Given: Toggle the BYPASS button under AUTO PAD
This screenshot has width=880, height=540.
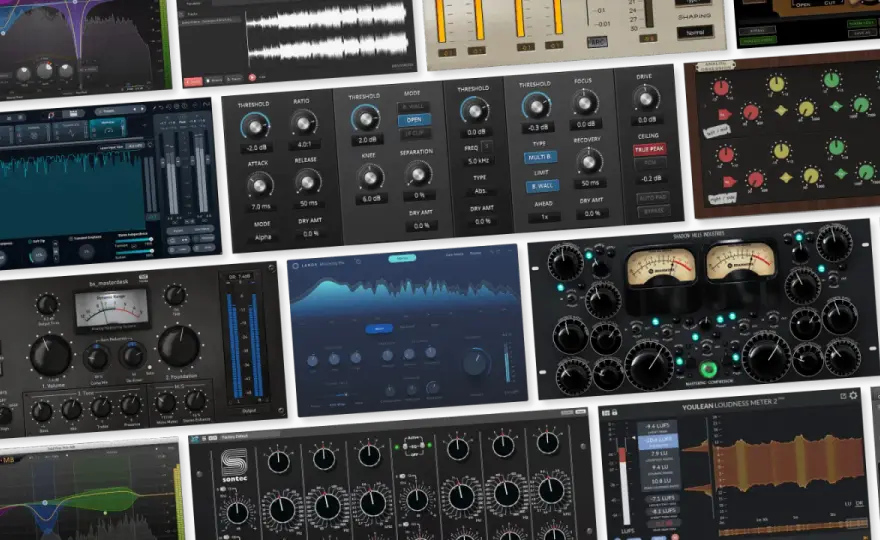Looking at the screenshot, I should pyautogui.click(x=653, y=211).
